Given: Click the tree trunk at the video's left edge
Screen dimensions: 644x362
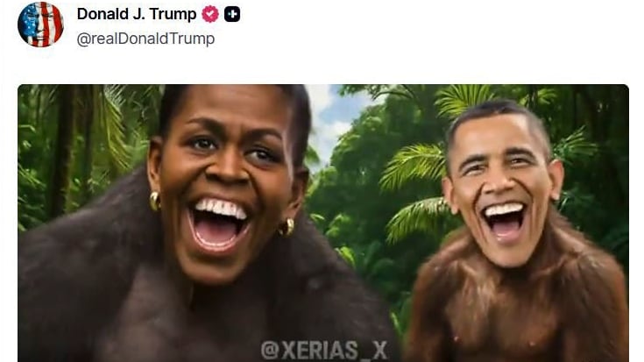Looking at the screenshot, I should pyautogui.click(x=61, y=152).
